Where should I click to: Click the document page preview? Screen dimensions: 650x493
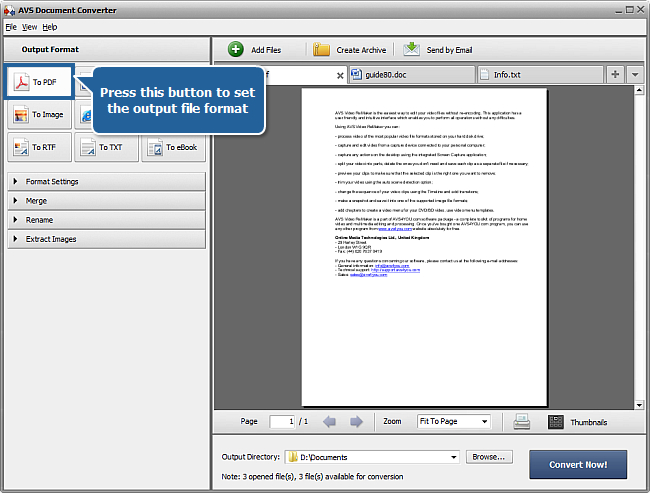click(424, 247)
